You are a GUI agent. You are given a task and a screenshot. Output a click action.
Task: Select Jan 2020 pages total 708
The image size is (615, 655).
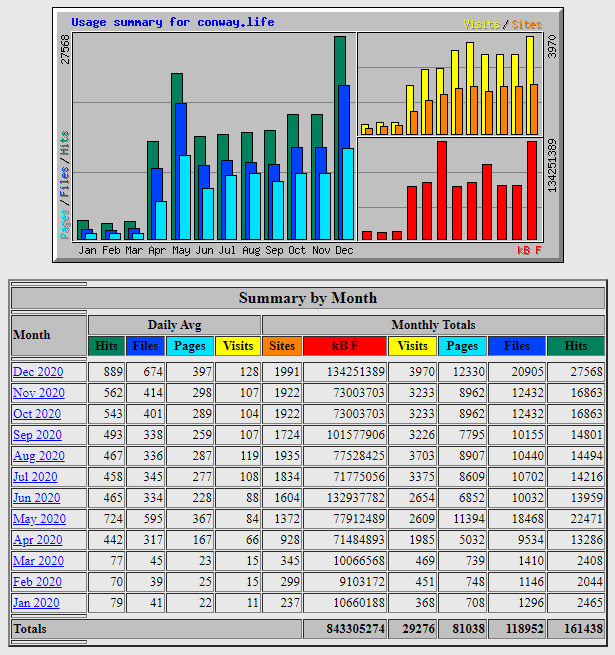(475, 603)
